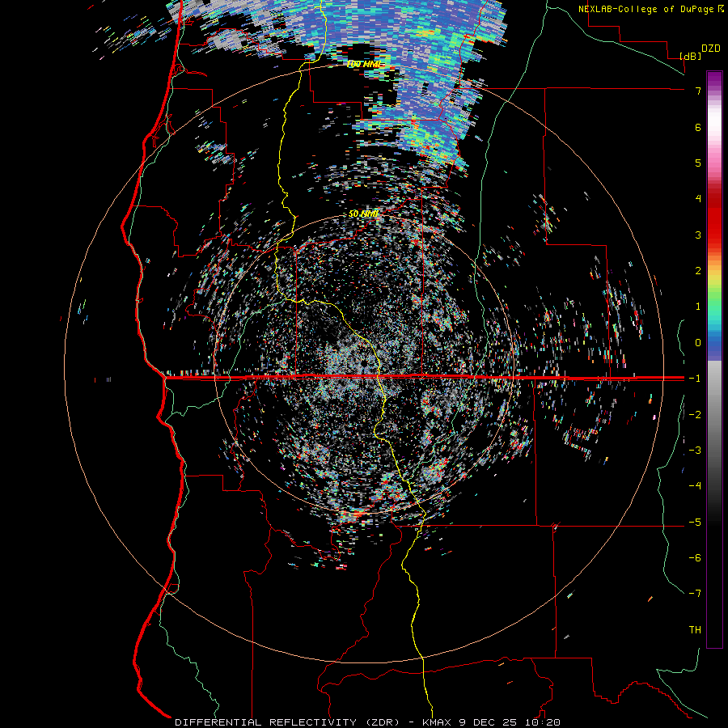Click the 50 NMI range ring label

[x=364, y=214]
